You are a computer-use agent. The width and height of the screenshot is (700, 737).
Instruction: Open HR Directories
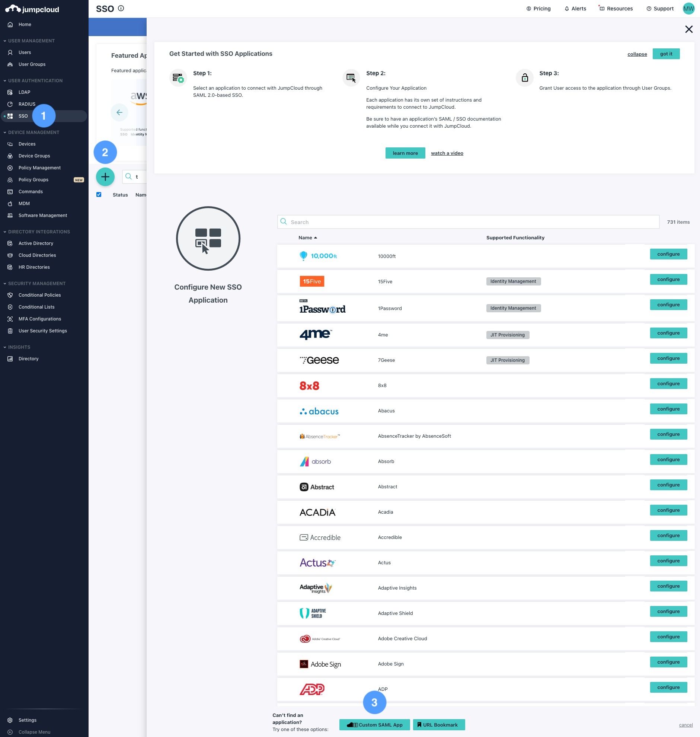coord(34,268)
